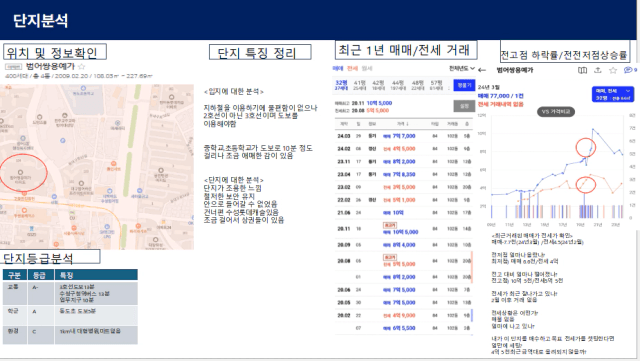This screenshot has width=640, height=361.
Task: Open the map book icon in chart header
Action: click(582, 70)
